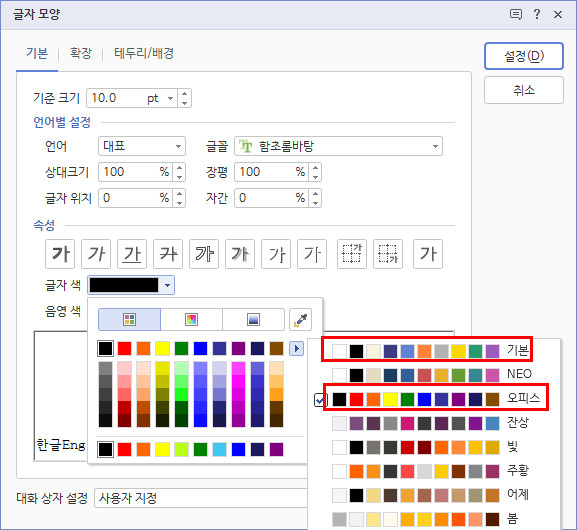Choose red swatch in top palette row
The width and height of the screenshot is (577, 530).
click(124, 349)
